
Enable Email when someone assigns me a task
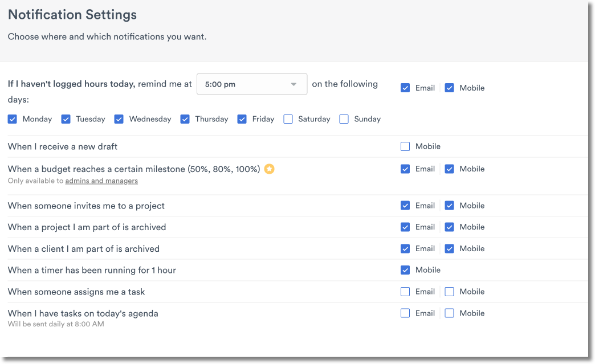(405, 291)
